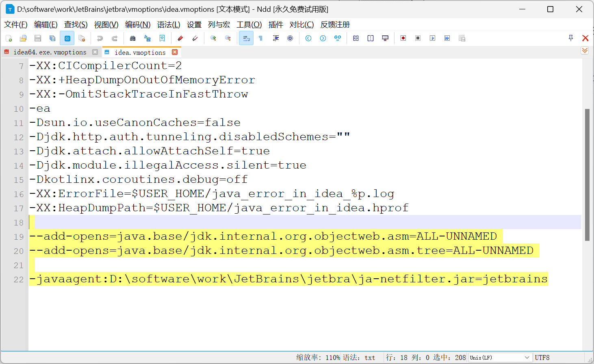Create a new file with toolbar icon

click(9, 38)
